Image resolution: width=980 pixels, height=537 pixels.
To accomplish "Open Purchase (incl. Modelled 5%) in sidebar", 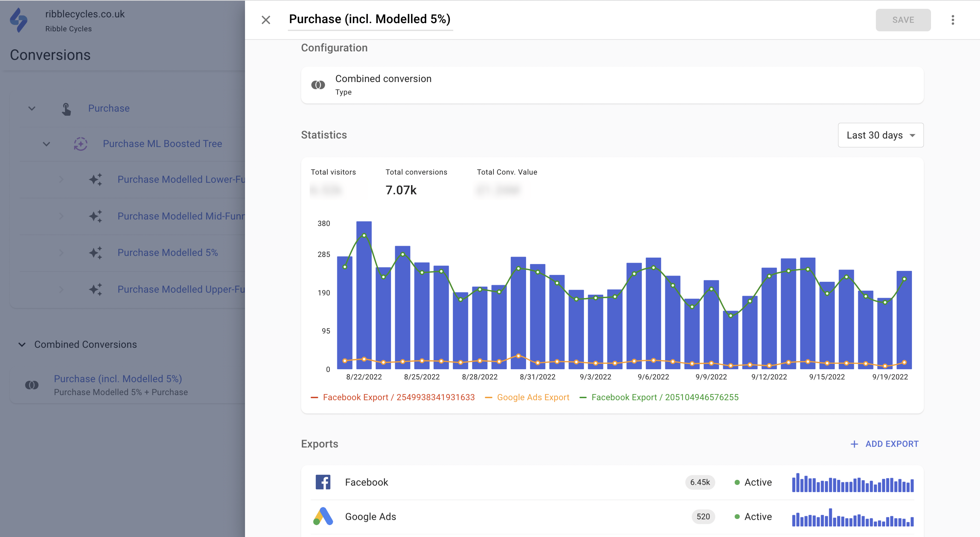I will pos(118,379).
